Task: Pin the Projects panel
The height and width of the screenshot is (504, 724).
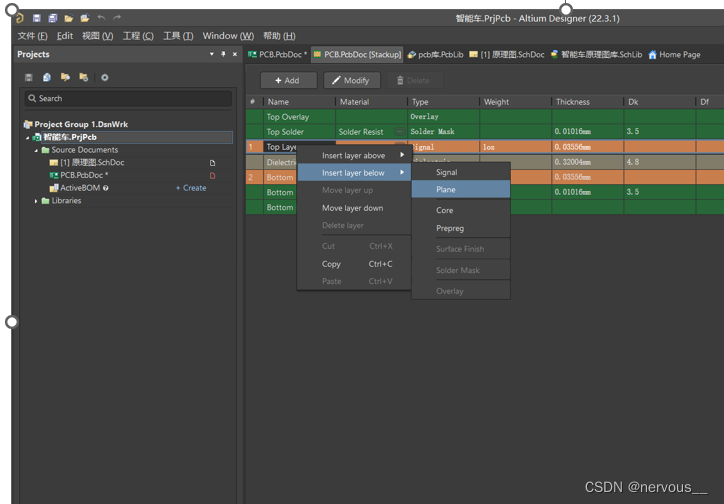Action: (x=223, y=54)
